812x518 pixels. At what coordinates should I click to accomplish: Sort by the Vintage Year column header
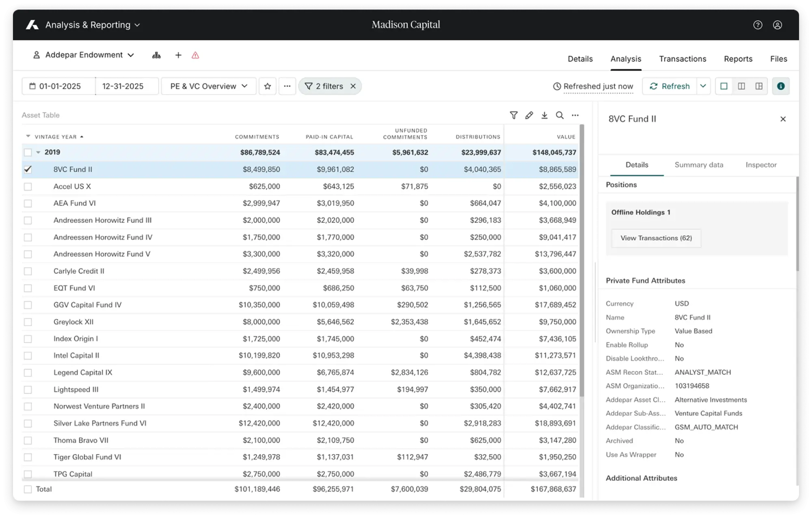click(x=56, y=137)
